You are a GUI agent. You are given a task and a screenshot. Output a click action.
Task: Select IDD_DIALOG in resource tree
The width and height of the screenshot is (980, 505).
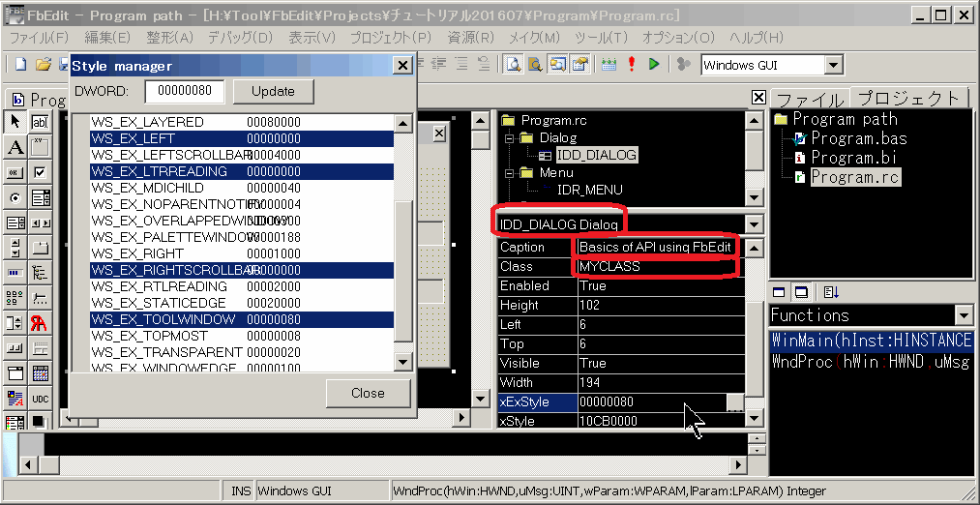click(596, 155)
